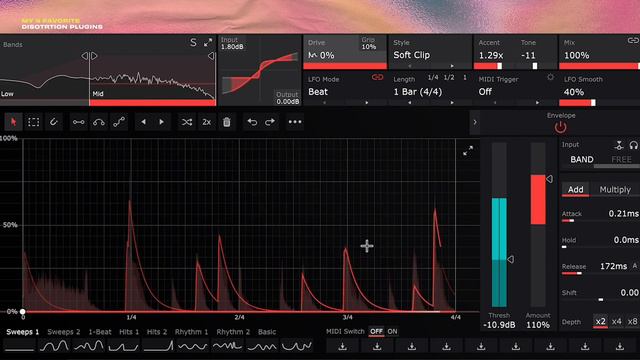
Task: Set Depth to x4
Action: point(616,322)
